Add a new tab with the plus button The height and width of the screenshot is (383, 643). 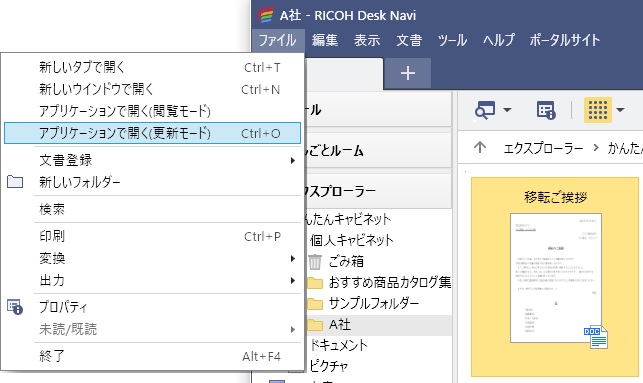click(x=408, y=73)
